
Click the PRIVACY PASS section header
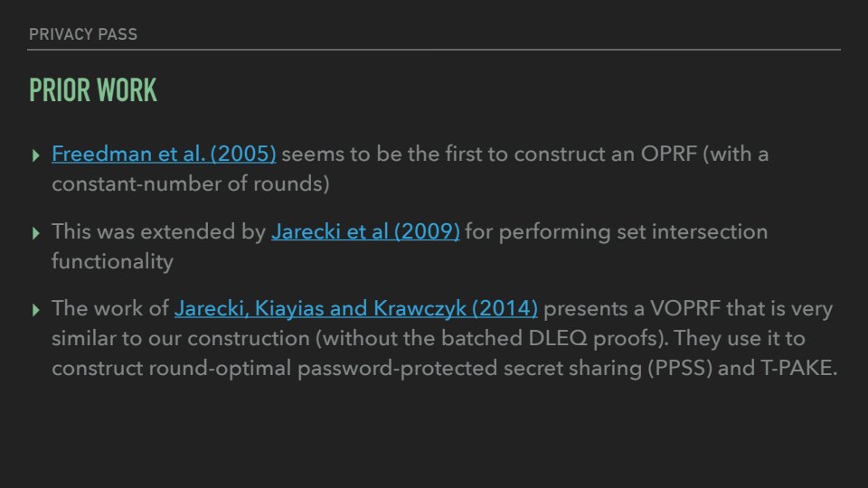83,34
